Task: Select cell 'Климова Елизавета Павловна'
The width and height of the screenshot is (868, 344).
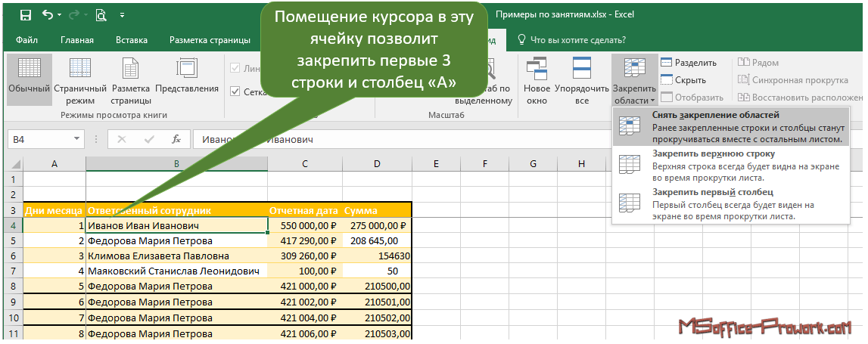Action: tap(176, 256)
